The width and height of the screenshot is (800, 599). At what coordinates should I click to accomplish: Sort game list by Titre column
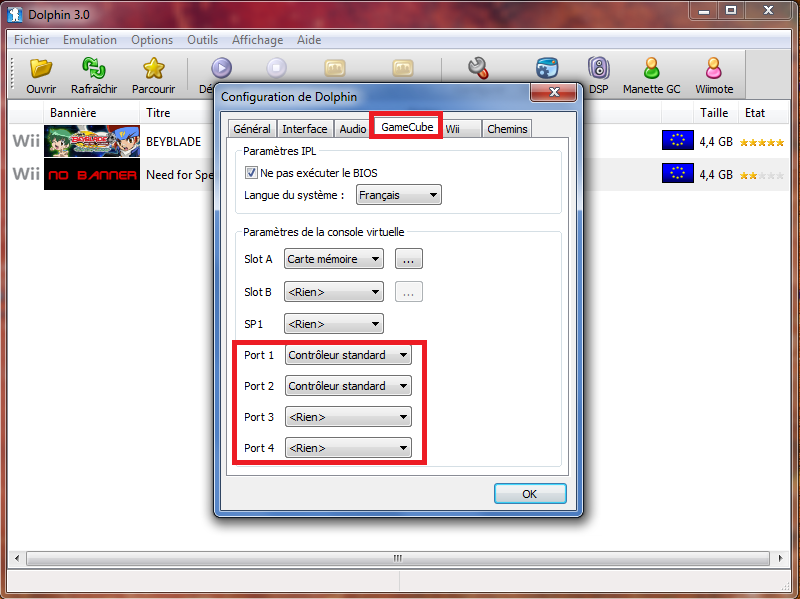158,113
